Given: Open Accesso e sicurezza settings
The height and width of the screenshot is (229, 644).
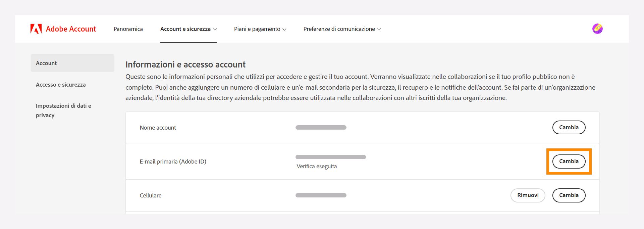Looking at the screenshot, I should click(61, 85).
